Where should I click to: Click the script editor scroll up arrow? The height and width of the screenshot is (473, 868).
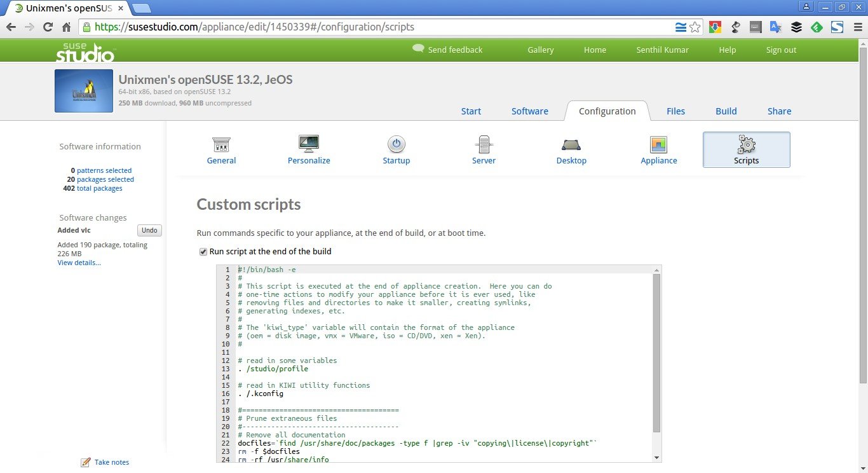pyautogui.click(x=657, y=270)
